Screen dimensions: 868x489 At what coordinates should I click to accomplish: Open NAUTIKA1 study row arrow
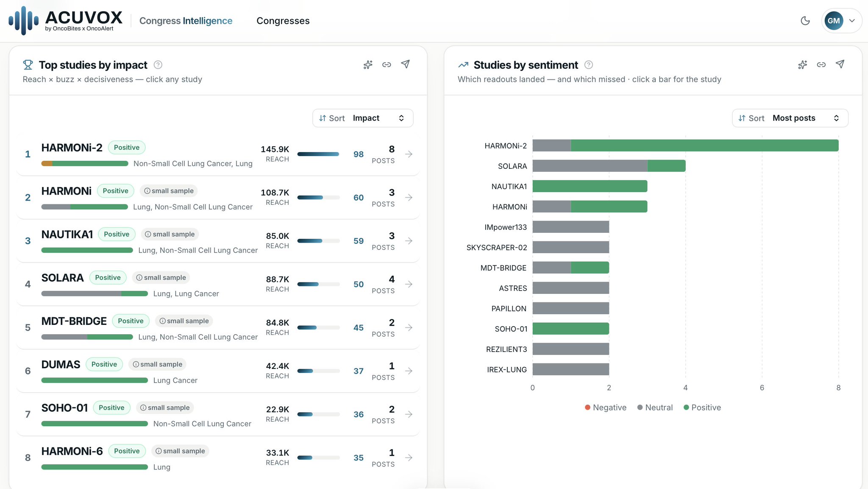click(409, 241)
